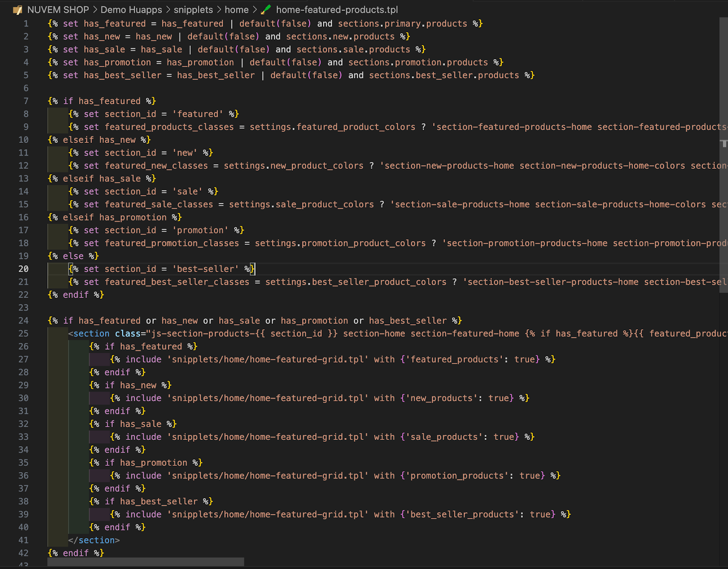Click line number 24 in the gutter
The image size is (728, 569).
(24, 321)
